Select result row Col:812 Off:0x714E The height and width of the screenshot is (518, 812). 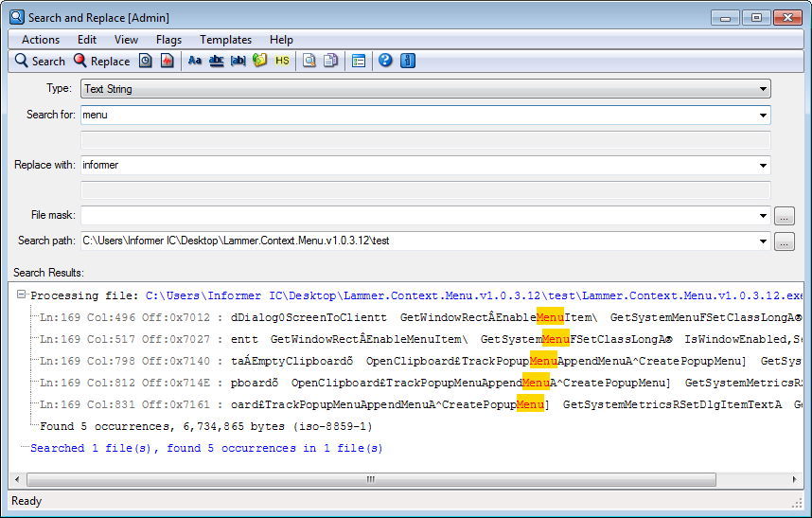pos(420,383)
